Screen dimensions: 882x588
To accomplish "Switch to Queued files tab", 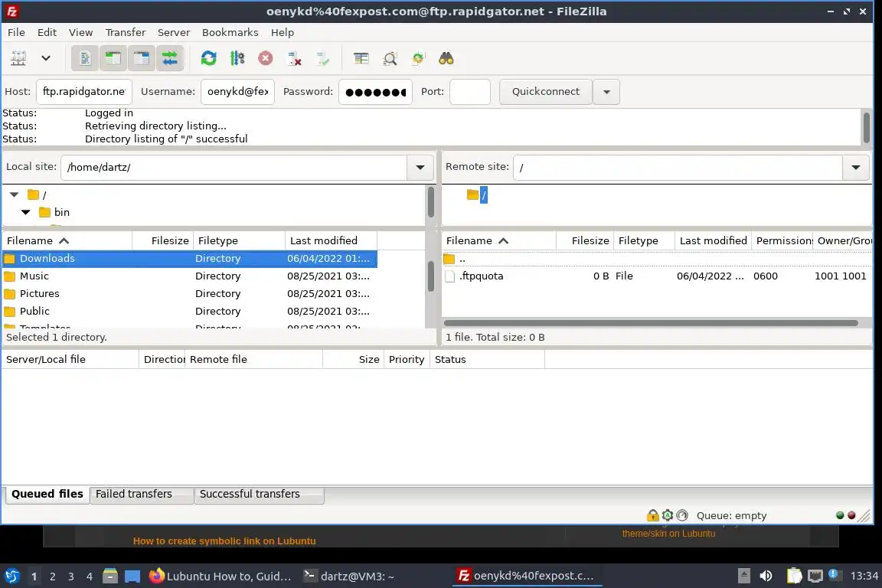I will [x=47, y=494].
